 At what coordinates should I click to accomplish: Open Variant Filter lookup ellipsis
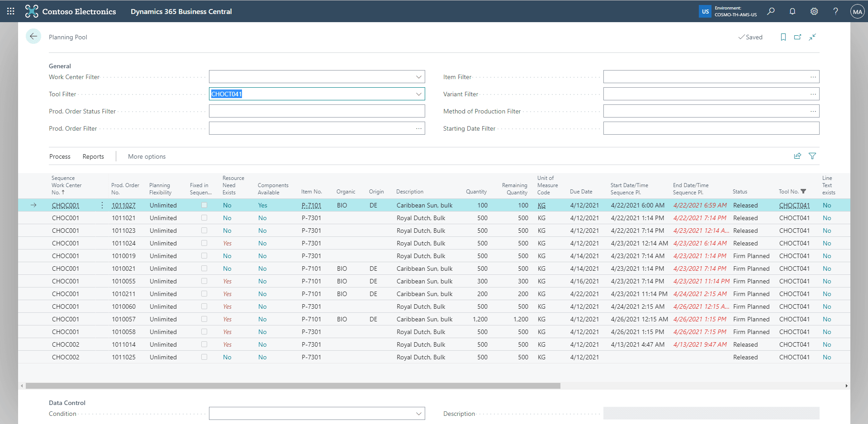813,94
